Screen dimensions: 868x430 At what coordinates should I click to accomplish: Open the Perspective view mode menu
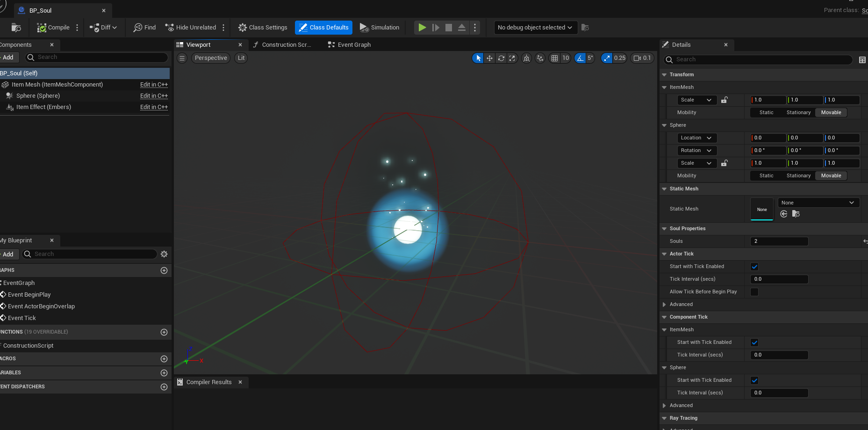[211, 58]
